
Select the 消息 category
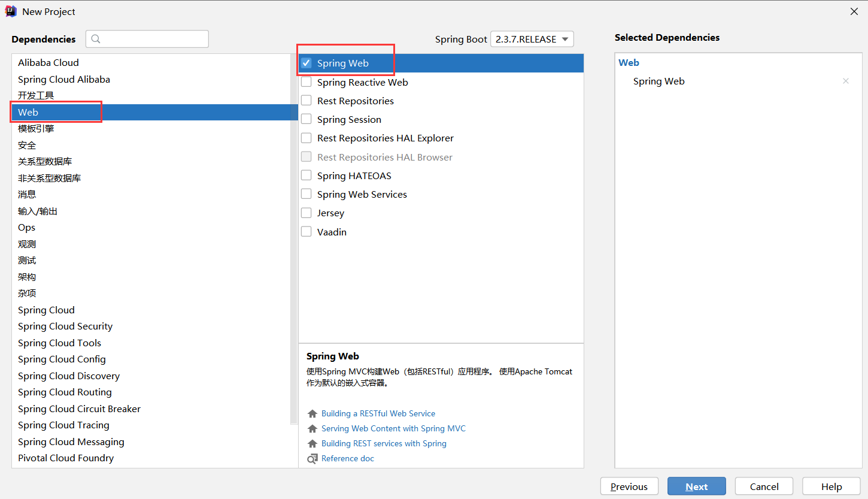(x=151, y=194)
